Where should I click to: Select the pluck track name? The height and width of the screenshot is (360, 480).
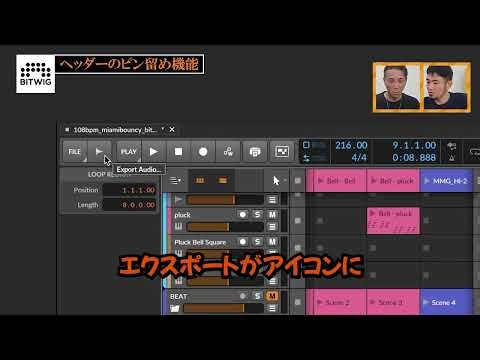pos(182,215)
